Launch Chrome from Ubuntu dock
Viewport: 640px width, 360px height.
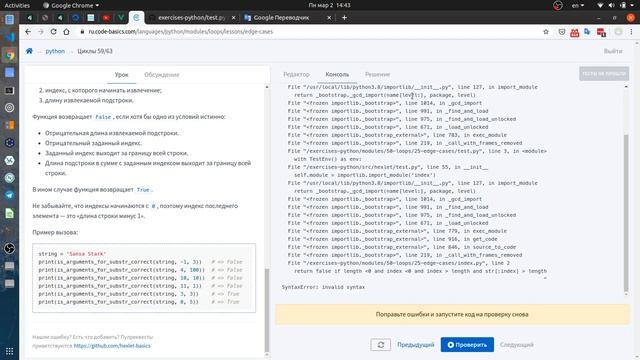pyautogui.click(x=9, y=55)
